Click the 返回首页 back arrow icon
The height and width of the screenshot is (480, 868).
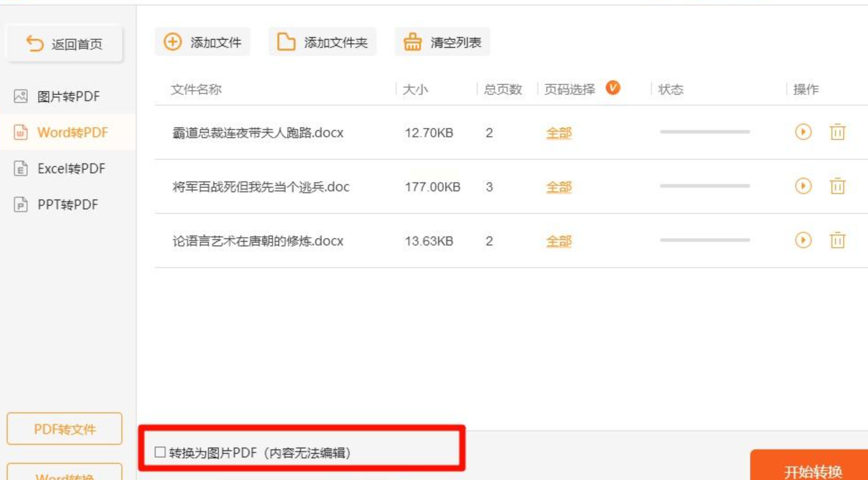tap(35, 44)
